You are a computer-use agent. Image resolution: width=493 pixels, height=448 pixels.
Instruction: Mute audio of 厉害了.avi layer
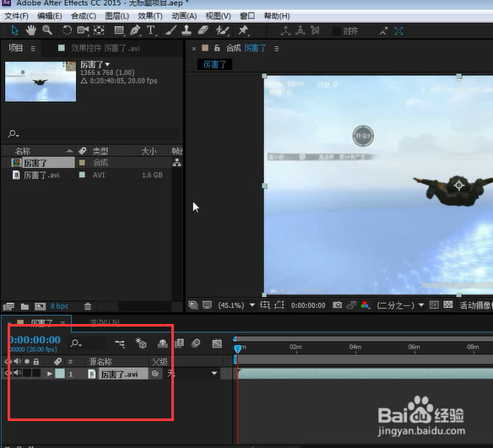[17, 373]
